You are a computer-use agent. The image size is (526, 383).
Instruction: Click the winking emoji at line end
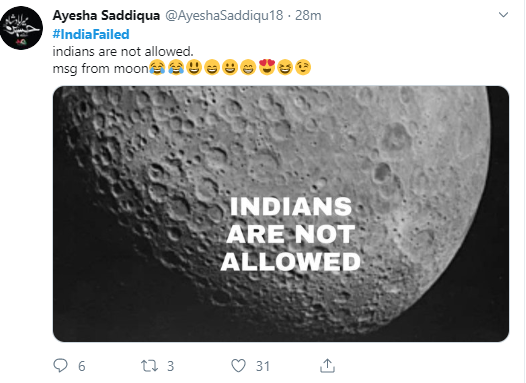[303, 67]
